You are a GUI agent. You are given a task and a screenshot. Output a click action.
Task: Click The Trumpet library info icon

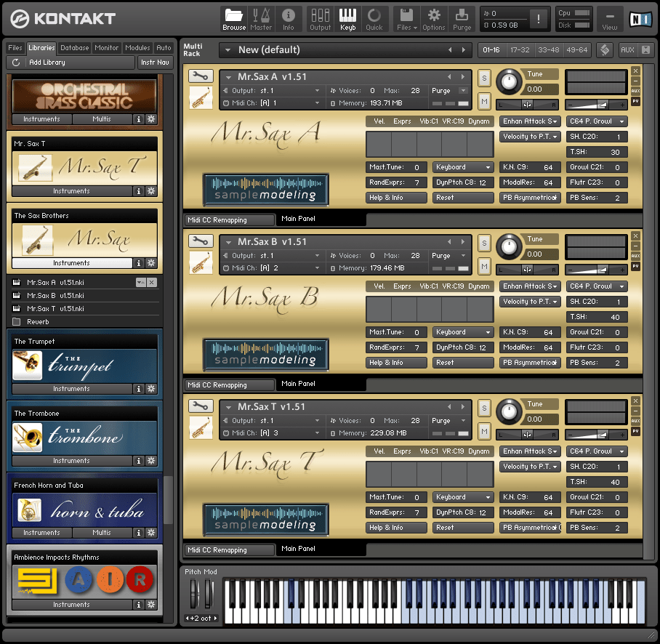pos(139,389)
